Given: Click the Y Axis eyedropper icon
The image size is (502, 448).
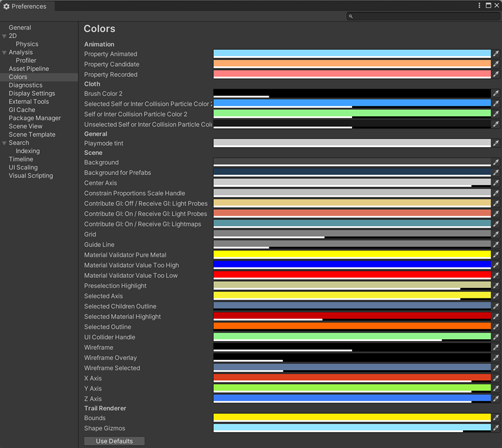Looking at the screenshot, I should click(496, 388).
